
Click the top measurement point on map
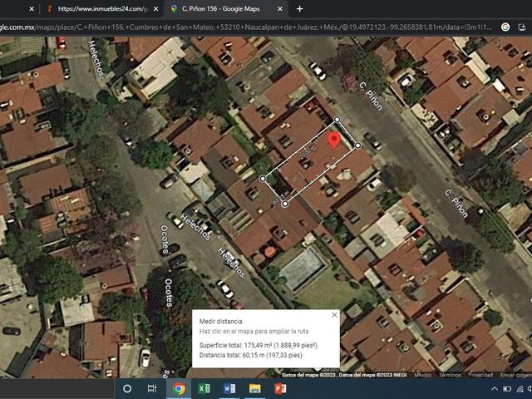pos(337,120)
